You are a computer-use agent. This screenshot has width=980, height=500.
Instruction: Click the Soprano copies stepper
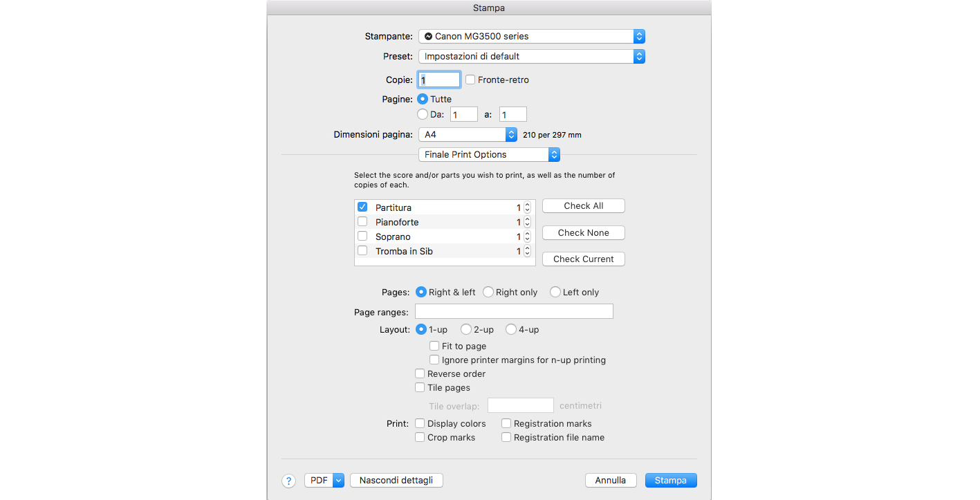click(527, 237)
